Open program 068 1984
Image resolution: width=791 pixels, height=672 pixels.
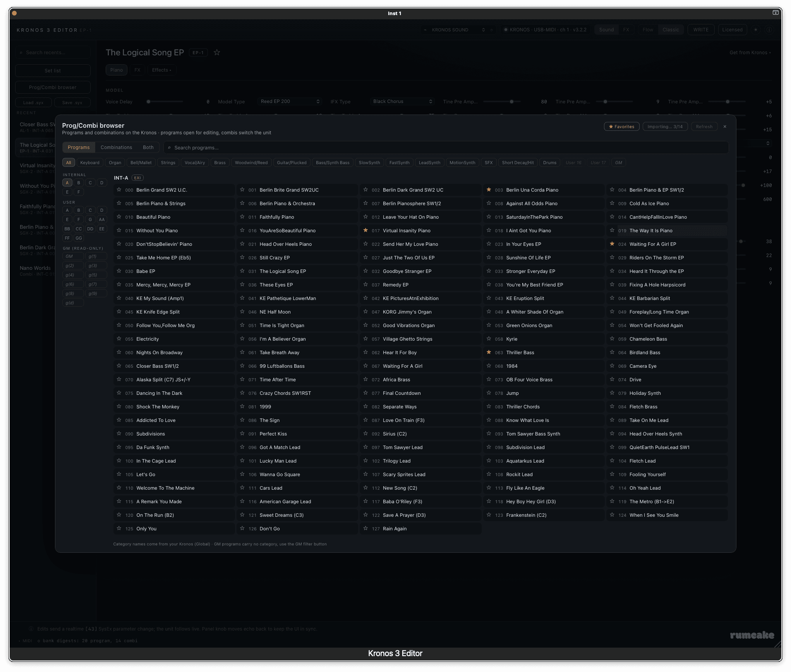click(544, 366)
